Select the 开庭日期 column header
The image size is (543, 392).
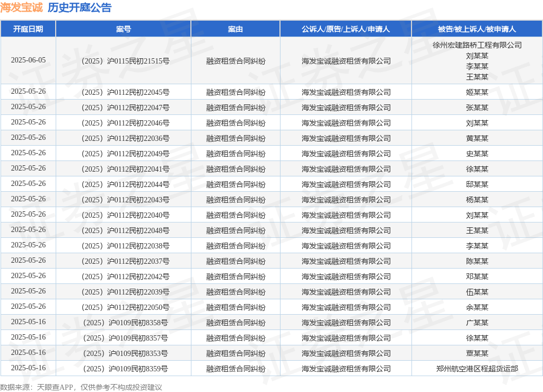pos(28,29)
